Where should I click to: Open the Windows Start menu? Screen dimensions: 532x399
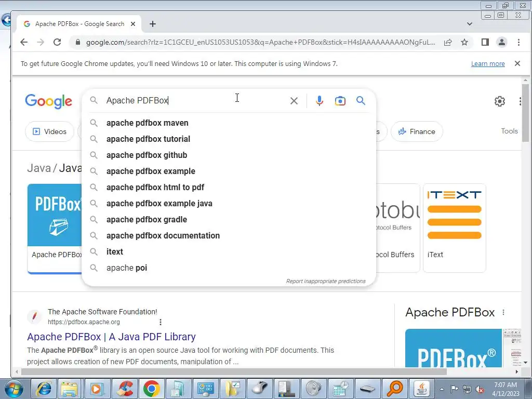(14, 389)
